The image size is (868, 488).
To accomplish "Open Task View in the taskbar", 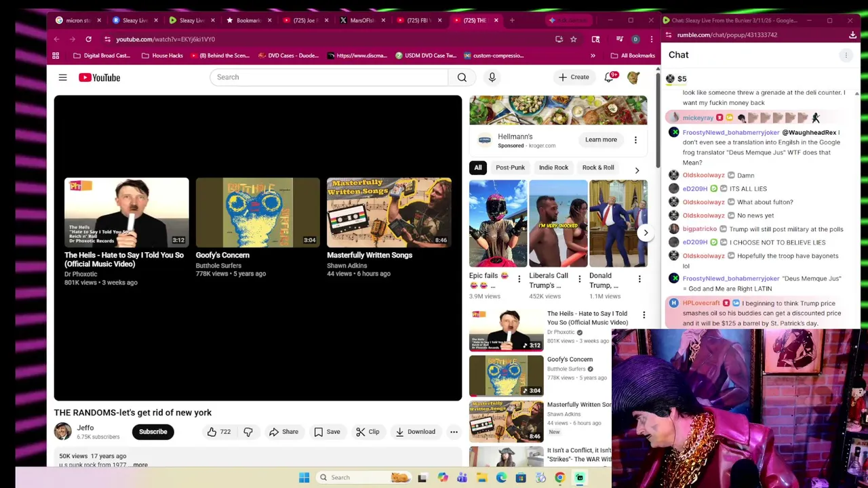I will 422,477.
